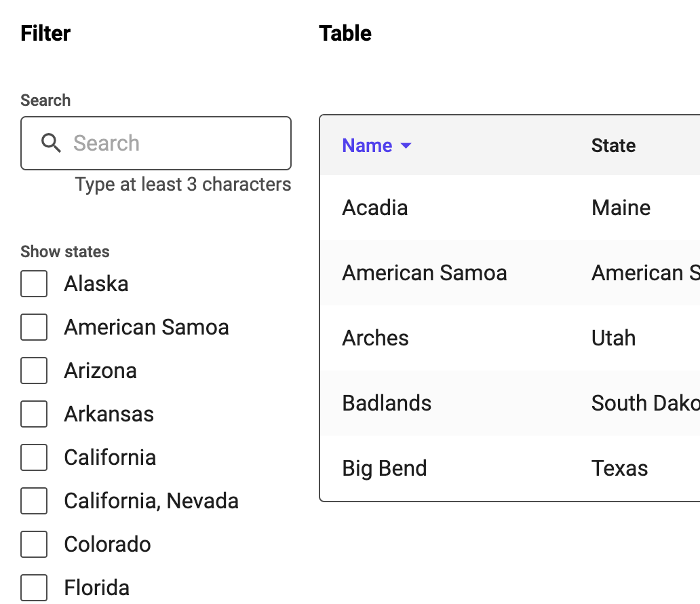Image resolution: width=700 pixels, height=604 pixels.
Task: Sort table by Name column header
Action: click(x=367, y=146)
